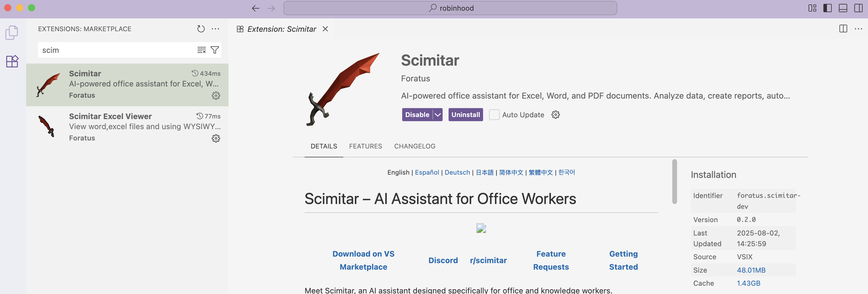Click the readme vertical scrollbar
868x294 pixels.
(674, 182)
